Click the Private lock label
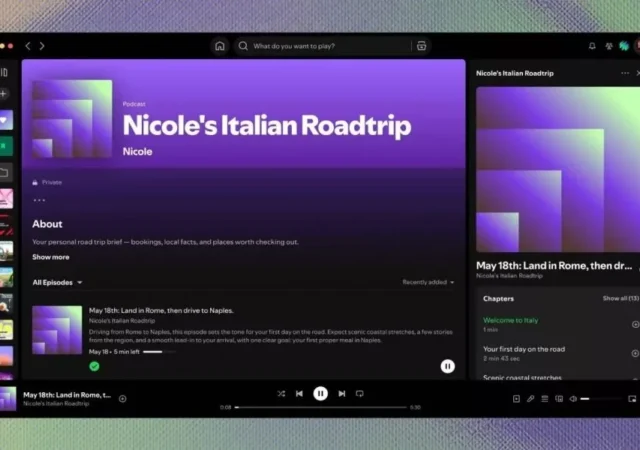The image size is (640, 450). click(47, 182)
